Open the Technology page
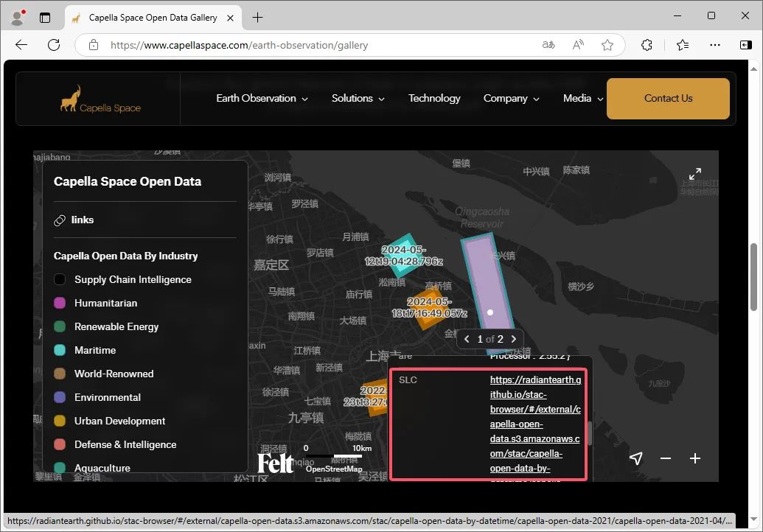Screen dimensions: 763x532 point(434,98)
